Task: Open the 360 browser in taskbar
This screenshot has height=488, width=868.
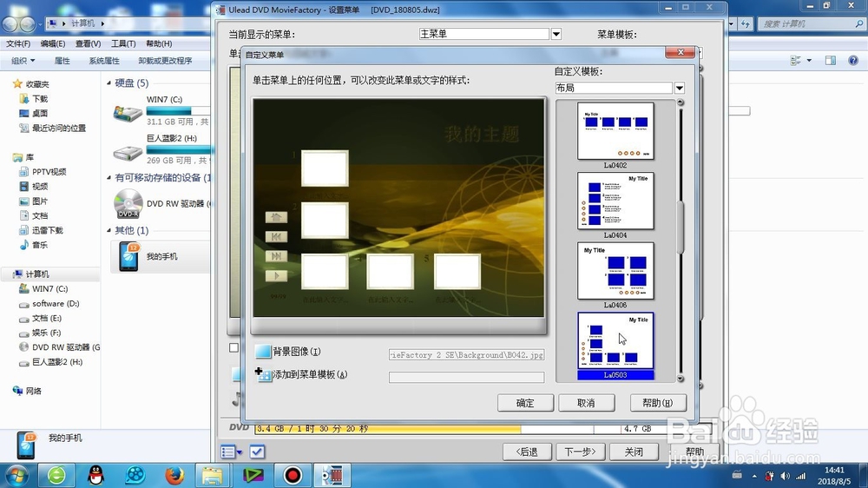Action: pyautogui.click(x=56, y=475)
